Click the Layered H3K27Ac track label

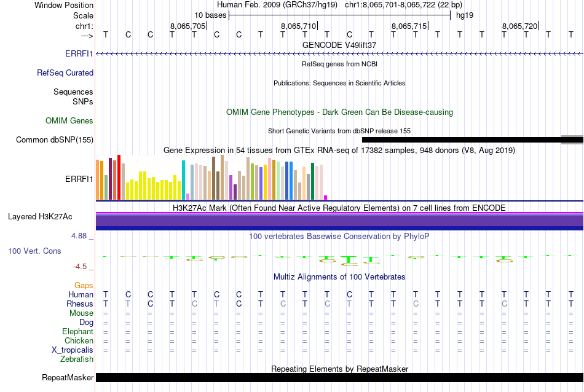point(40,217)
